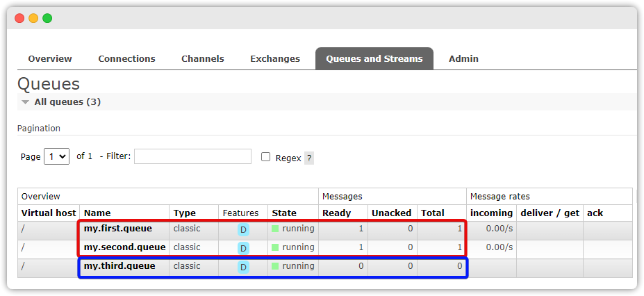Click the Ready count 0 of my.third.queue
The height and width of the screenshot is (296, 644).
(x=361, y=266)
